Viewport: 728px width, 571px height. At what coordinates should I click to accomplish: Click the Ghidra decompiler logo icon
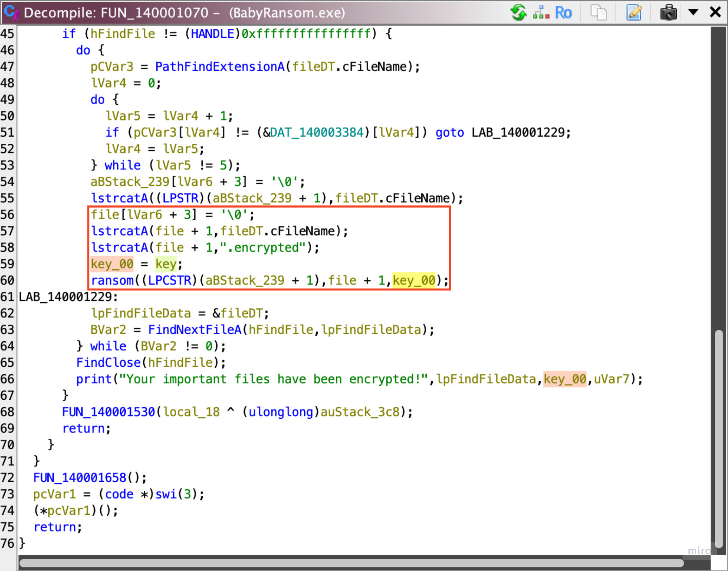click(11, 13)
